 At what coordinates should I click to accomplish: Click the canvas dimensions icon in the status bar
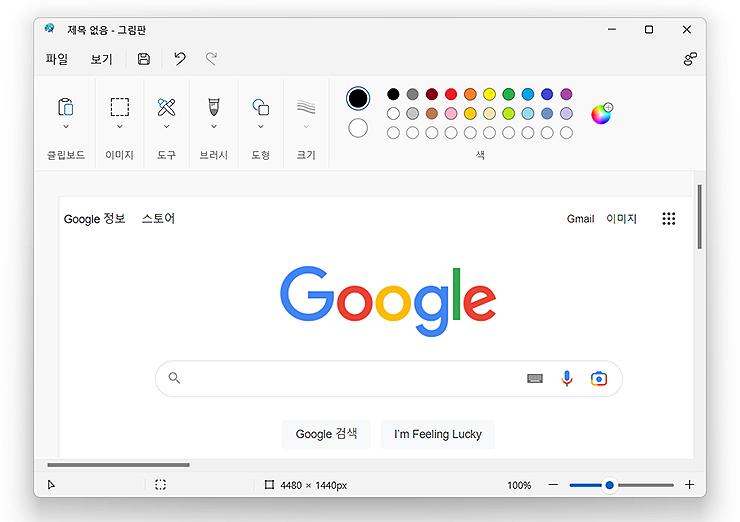click(x=269, y=485)
